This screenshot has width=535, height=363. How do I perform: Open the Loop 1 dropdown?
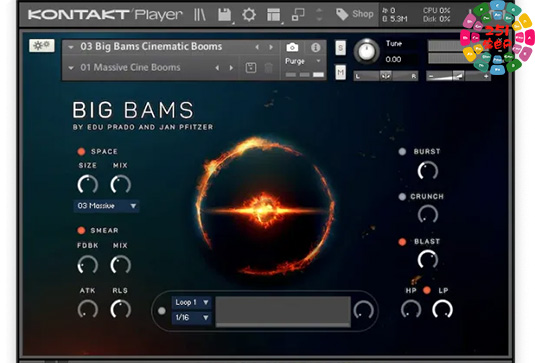[191, 303]
